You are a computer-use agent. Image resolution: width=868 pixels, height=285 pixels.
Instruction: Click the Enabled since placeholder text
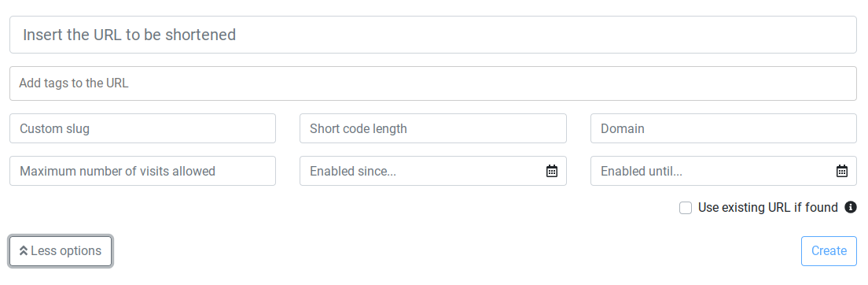[352, 172]
